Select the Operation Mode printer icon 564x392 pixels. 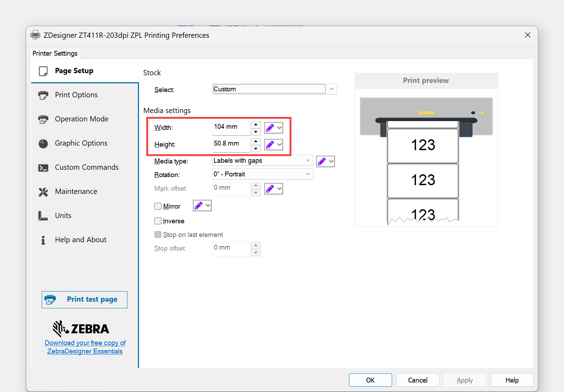tap(43, 119)
